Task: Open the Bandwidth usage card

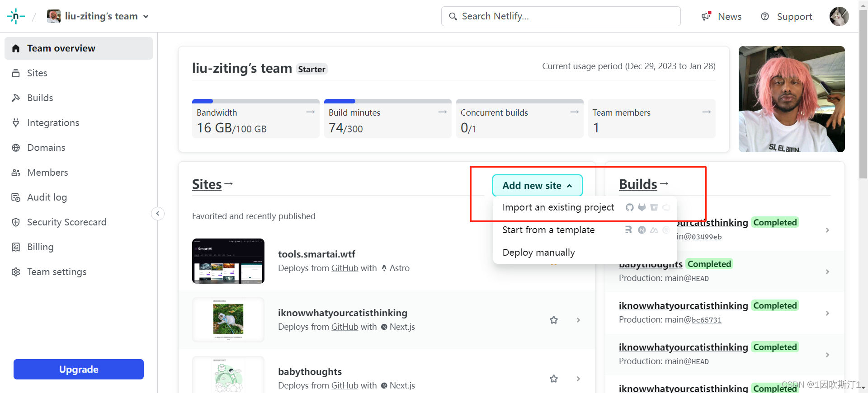Action: pos(256,118)
